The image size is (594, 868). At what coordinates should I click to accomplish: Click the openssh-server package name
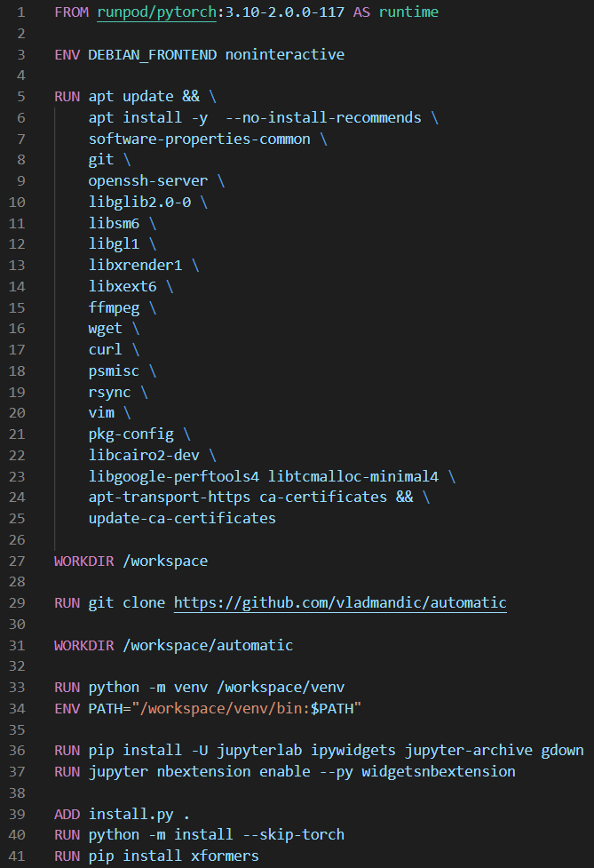click(148, 181)
